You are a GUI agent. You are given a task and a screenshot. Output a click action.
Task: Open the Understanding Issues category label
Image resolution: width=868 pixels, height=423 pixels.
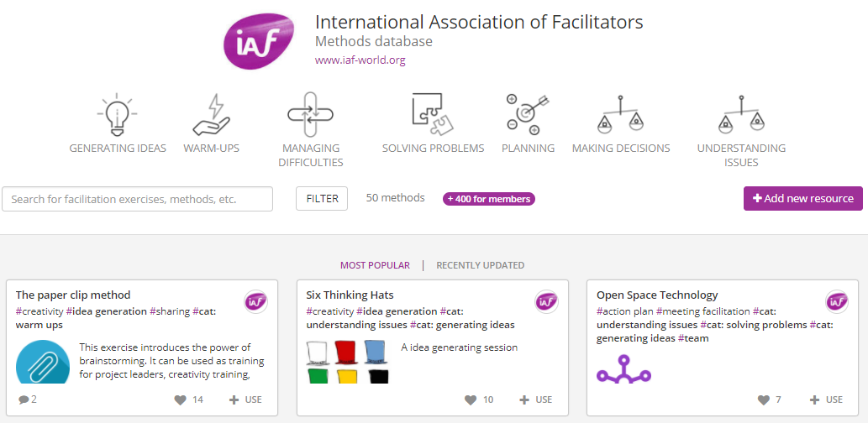click(741, 155)
